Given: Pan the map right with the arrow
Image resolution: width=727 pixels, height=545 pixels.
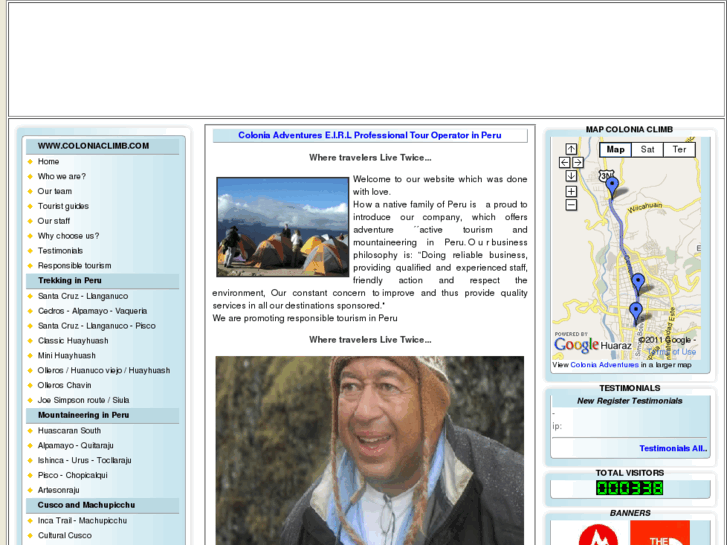Looking at the screenshot, I should pyautogui.click(x=578, y=162).
